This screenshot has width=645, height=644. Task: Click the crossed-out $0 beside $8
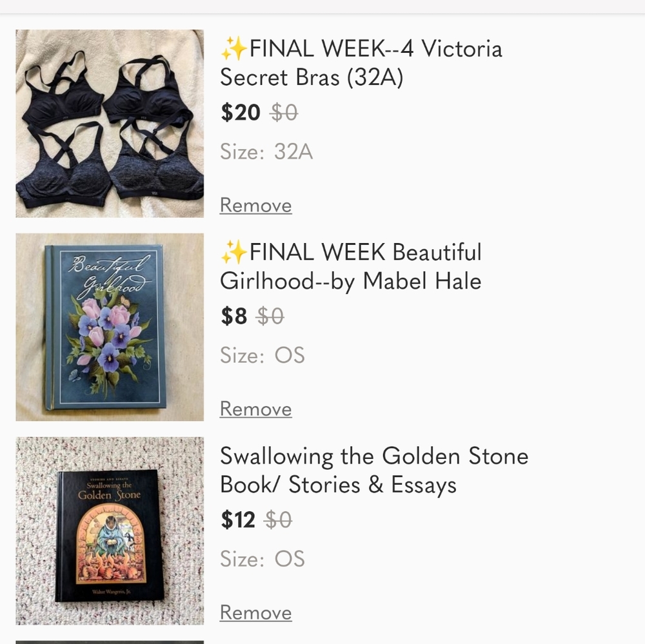(x=270, y=317)
